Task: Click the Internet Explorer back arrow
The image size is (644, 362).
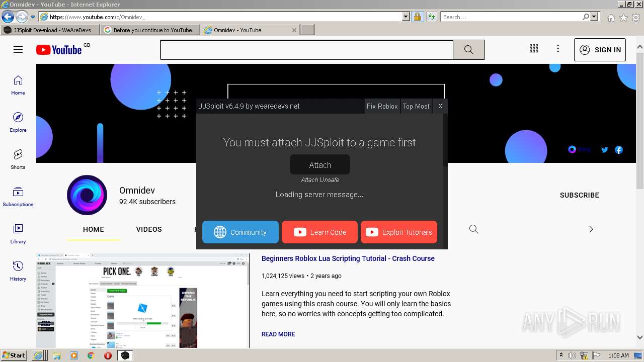Action: 8,17
